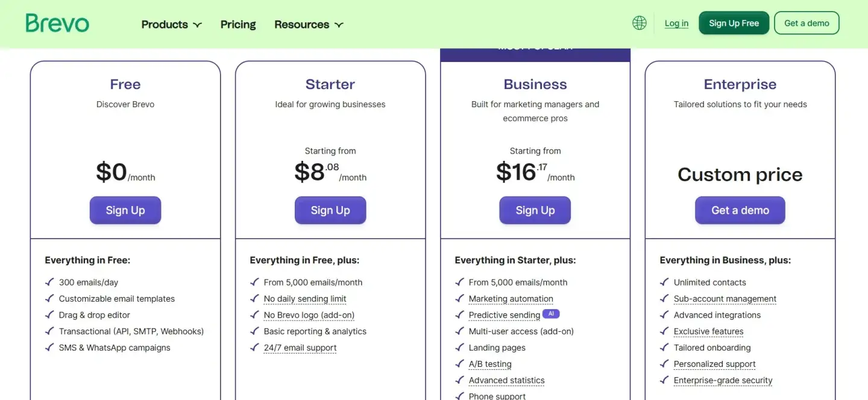
Task: Click the Sub-account management feature link
Action: point(725,299)
